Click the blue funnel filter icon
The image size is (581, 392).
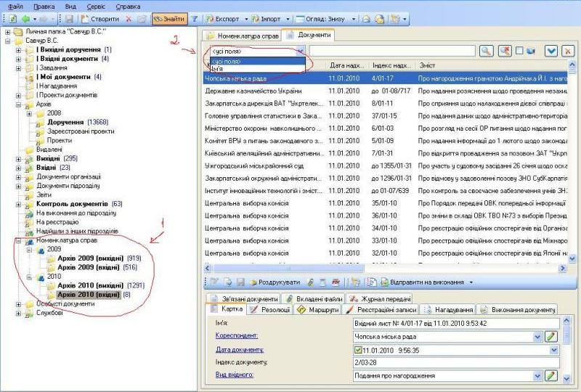pyautogui.click(x=194, y=19)
